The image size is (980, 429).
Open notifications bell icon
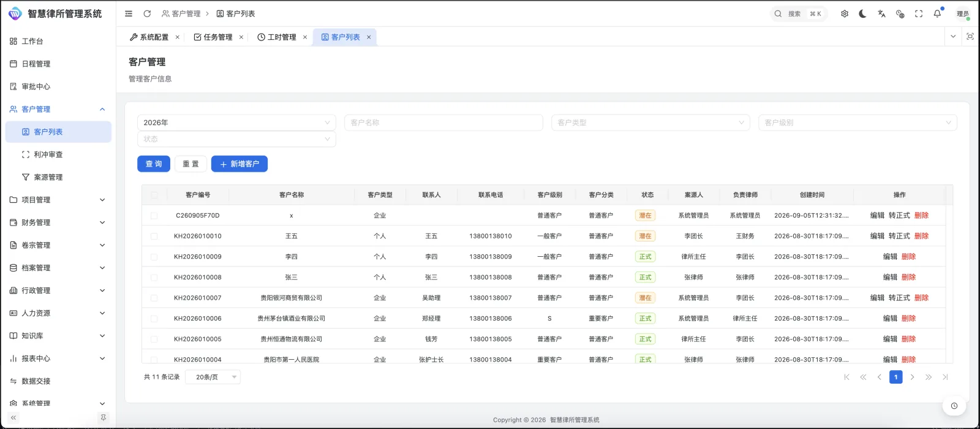pyautogui.click(x=937, y=13)
